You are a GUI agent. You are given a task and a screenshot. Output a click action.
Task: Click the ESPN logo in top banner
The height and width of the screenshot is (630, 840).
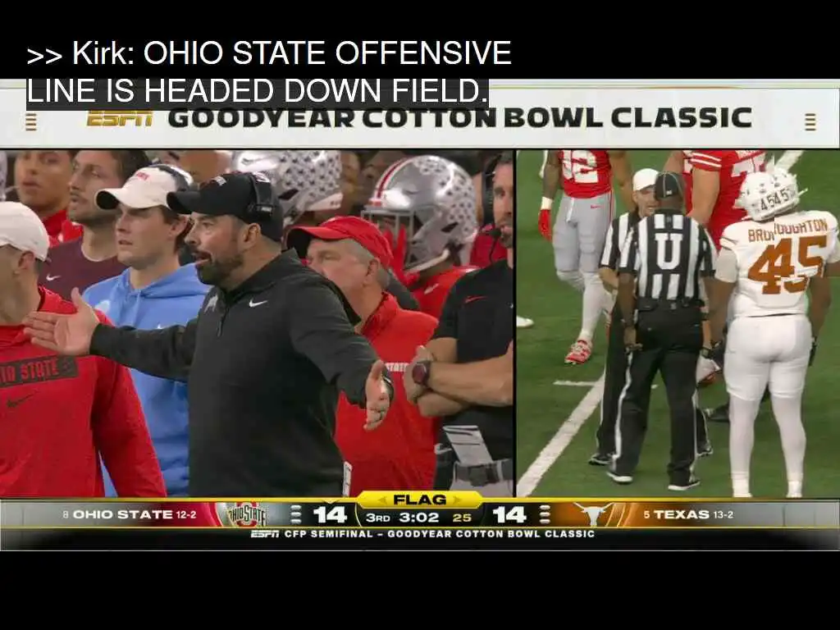click(120, 118)
